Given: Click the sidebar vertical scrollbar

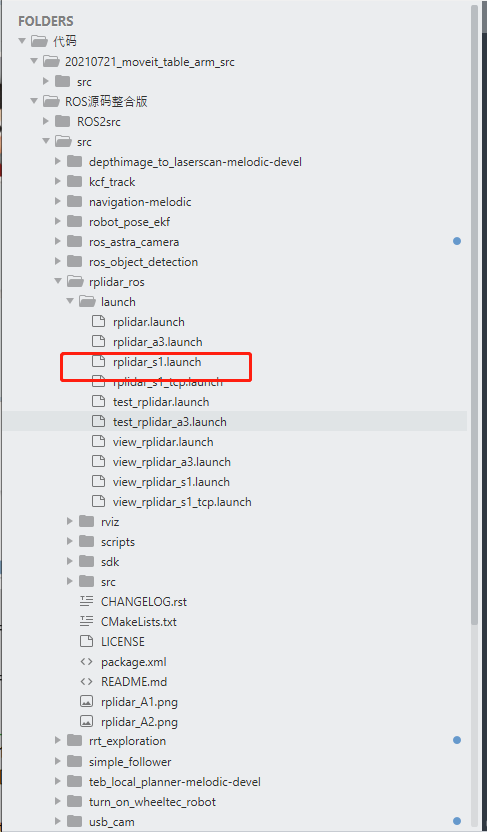Looking at the screenshot, I should [x=474, y=315].
